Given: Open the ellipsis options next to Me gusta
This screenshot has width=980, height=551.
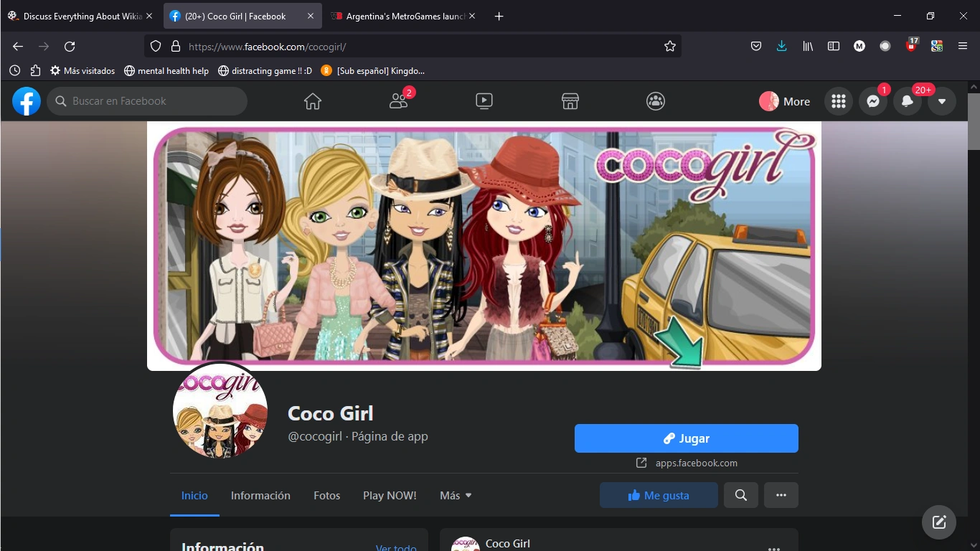Looking at the screenshot, I should point(781,495).
